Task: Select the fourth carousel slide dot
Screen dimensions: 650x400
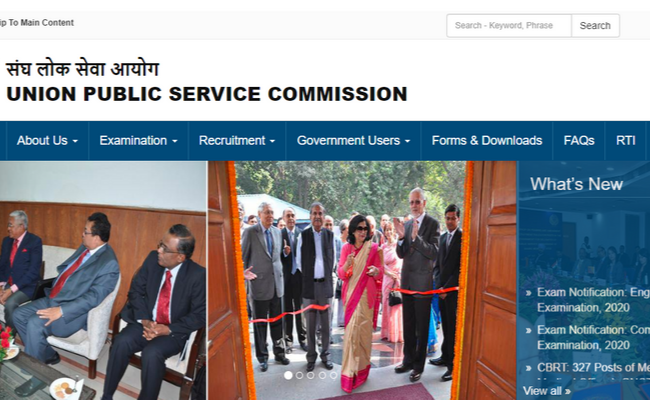Action: pyautogui.click(x=322, y=375)
